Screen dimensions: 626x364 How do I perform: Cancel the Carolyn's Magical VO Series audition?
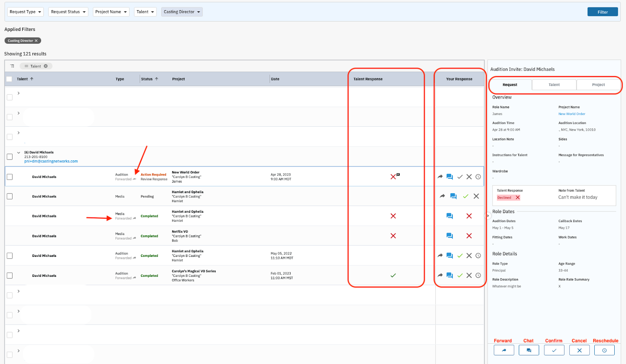(469, 276)
